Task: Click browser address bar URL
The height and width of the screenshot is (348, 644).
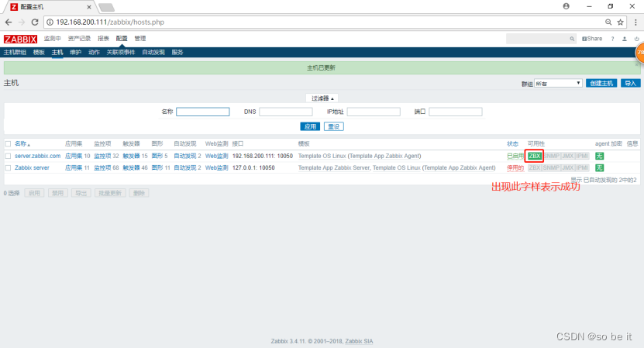Action: (110, 22)
